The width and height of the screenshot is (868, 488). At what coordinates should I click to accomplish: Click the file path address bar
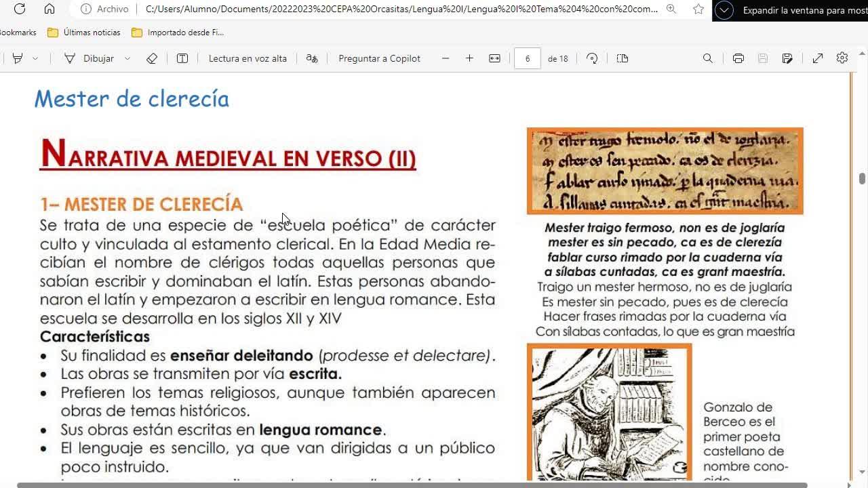pos(401,9)
